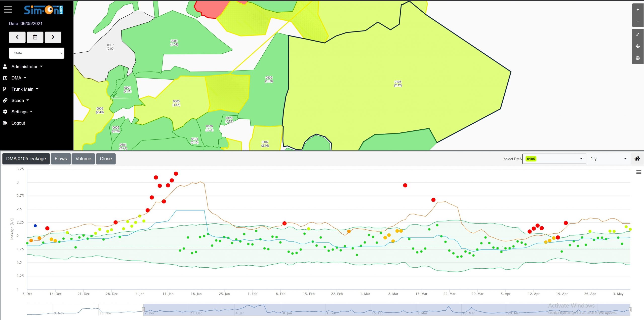The height and width of the screenshot is (320, 644).
Task: Zoom in on the map
Action: pyautogui.click(x=637, y=10)
